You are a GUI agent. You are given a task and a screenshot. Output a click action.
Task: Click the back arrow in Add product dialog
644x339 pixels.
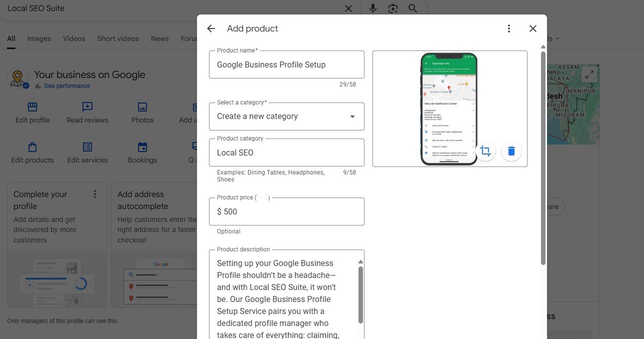pyautogui.click(x=211, y=28)
